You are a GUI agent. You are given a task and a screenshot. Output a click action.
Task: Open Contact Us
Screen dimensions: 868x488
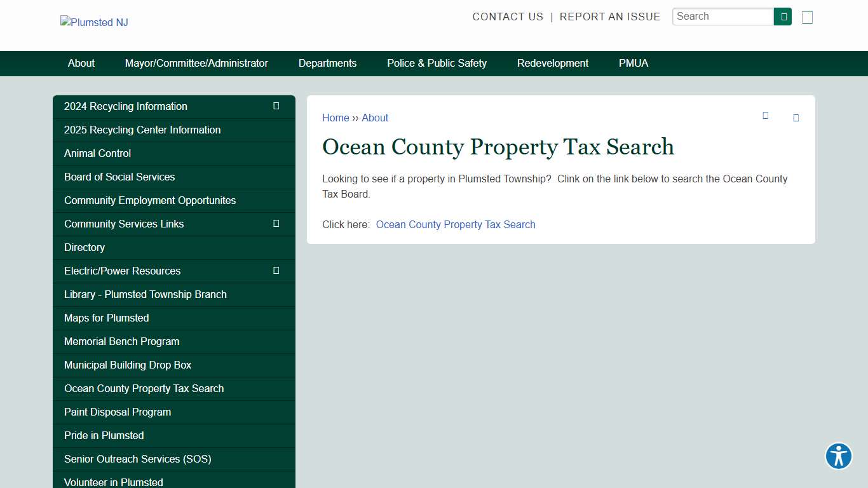(x=508, y=17)
